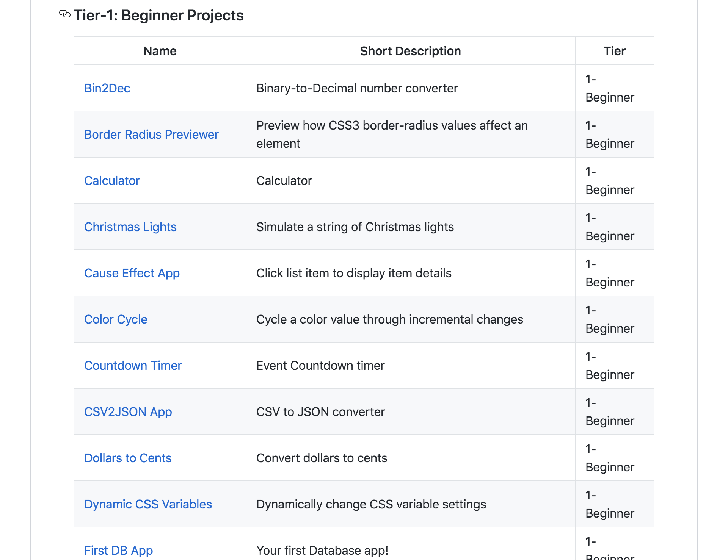Click the 1-Beginner cell in the Calculator row
The image size is (728, 560).
609,181
